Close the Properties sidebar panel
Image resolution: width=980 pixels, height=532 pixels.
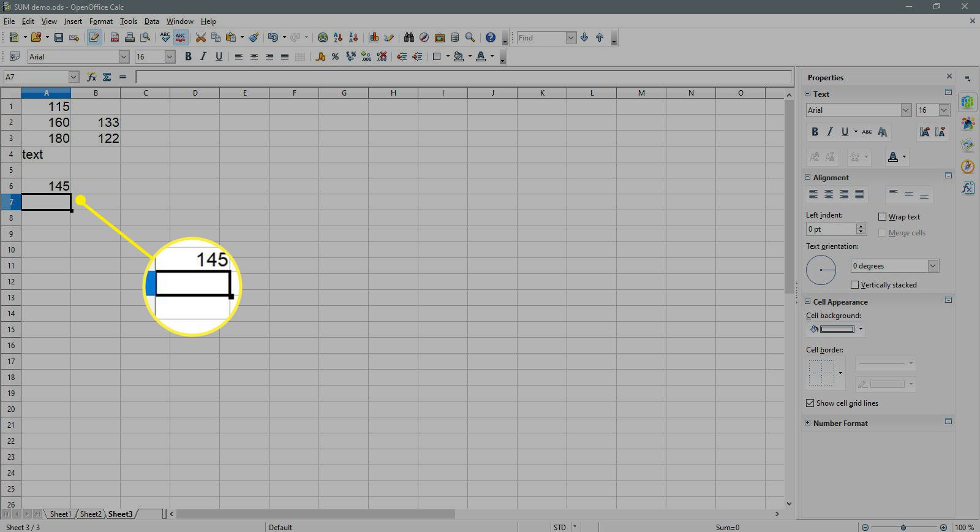[949, 77]
